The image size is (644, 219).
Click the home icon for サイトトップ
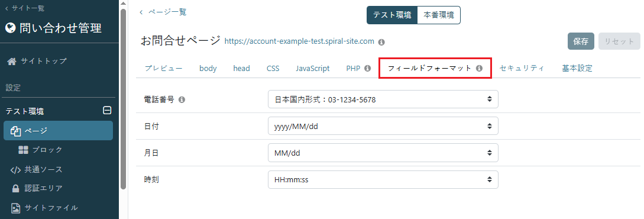pos(12,61)
